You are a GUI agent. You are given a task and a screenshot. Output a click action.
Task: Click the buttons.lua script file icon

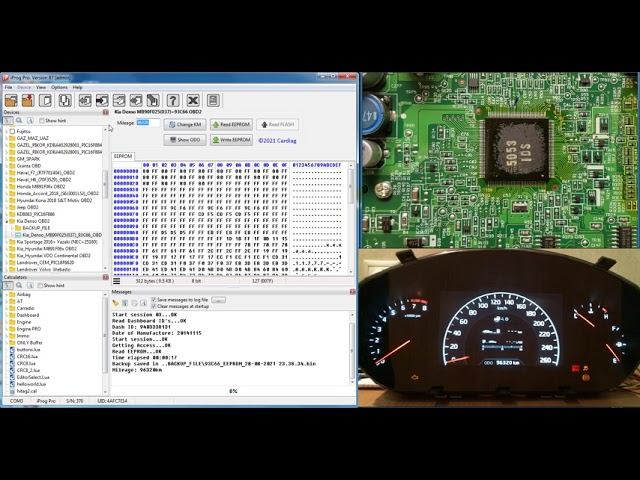pyautogui.click(x=12, y=349)
